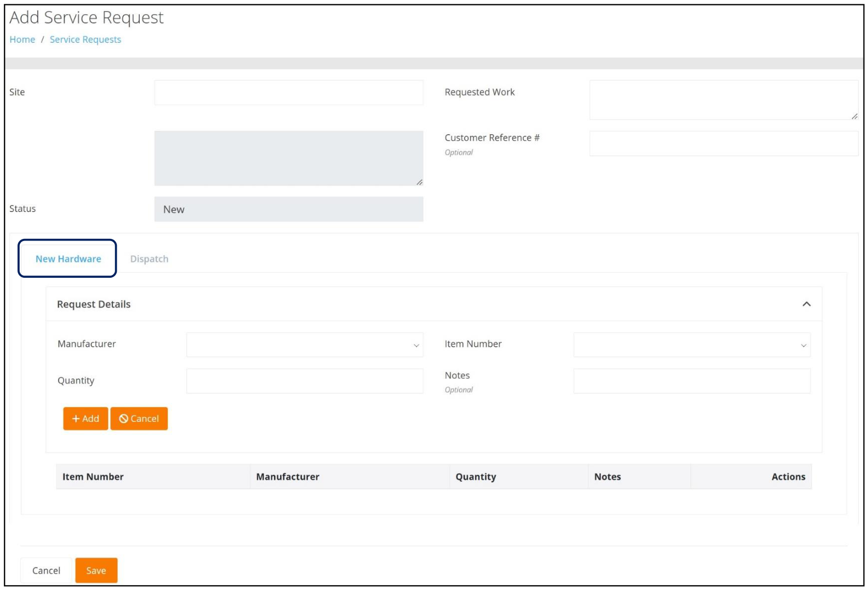Collapse the Request Details panel chevron
Image resolution: width=868 pixels, height=590 pixels.
click(x=806, y=304)
